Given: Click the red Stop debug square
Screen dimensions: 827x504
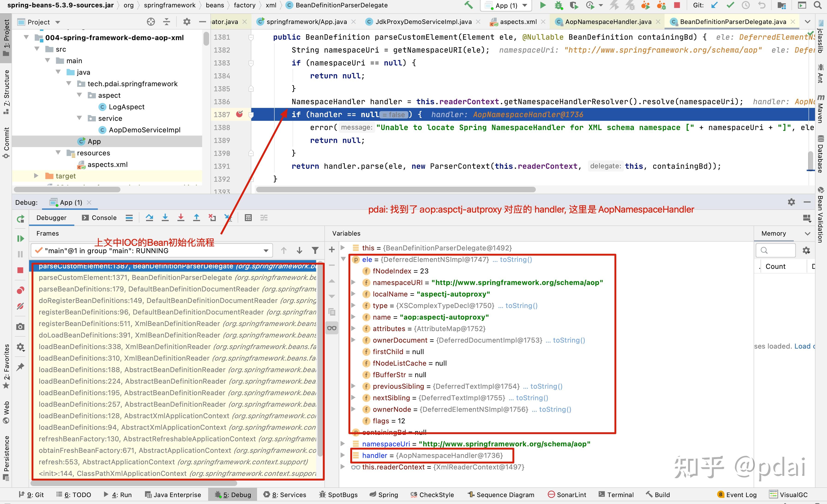Looking at the screenshot, I should pyautogui.click(x=20, y=270).
